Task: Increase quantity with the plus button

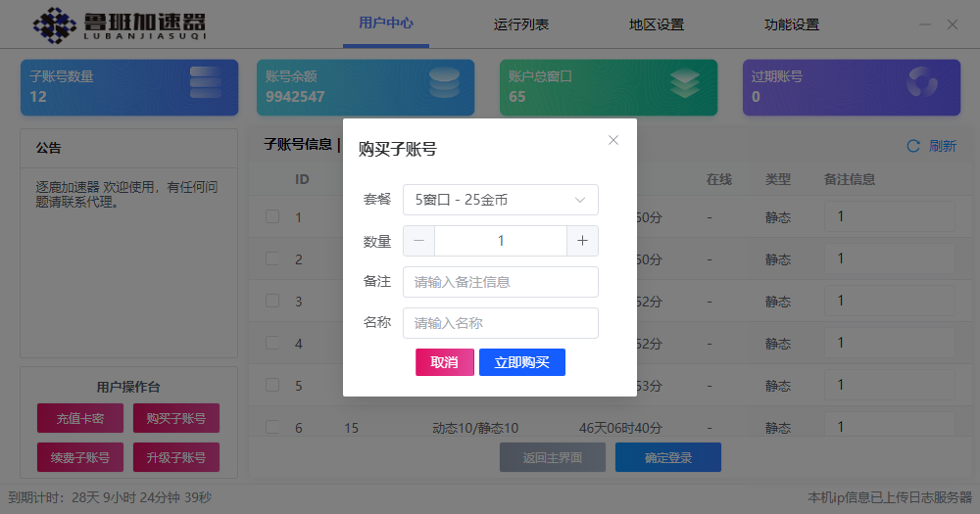Action: [x=582, y=241]
